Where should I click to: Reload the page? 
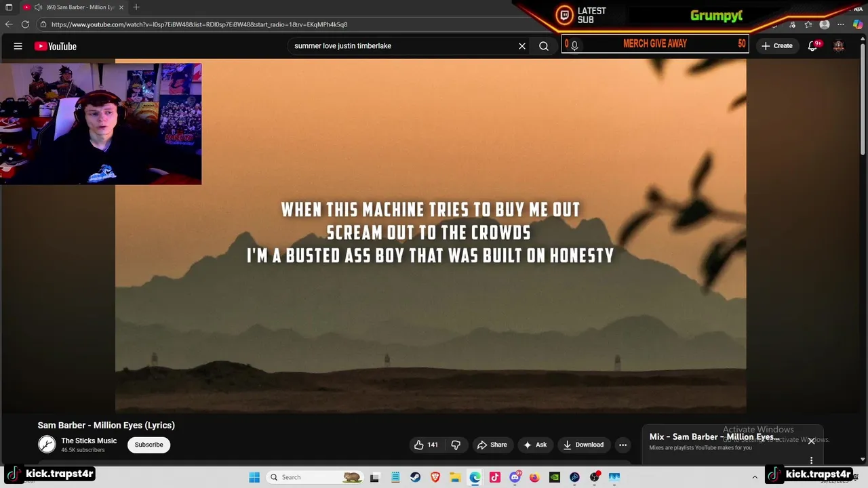25,24
